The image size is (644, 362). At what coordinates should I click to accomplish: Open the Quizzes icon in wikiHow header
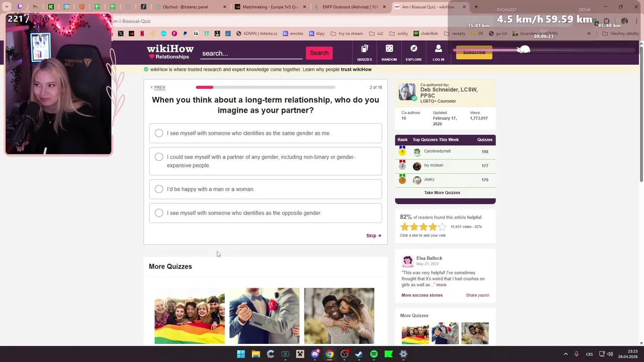tap(364, 52)
